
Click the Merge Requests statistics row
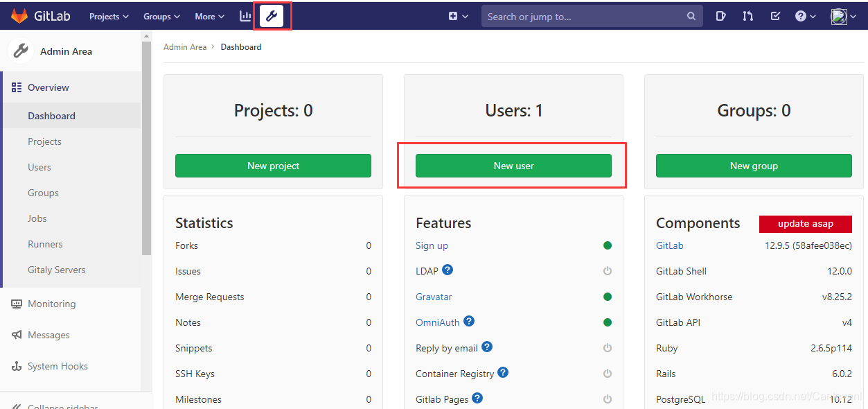(x=273, y=297)
